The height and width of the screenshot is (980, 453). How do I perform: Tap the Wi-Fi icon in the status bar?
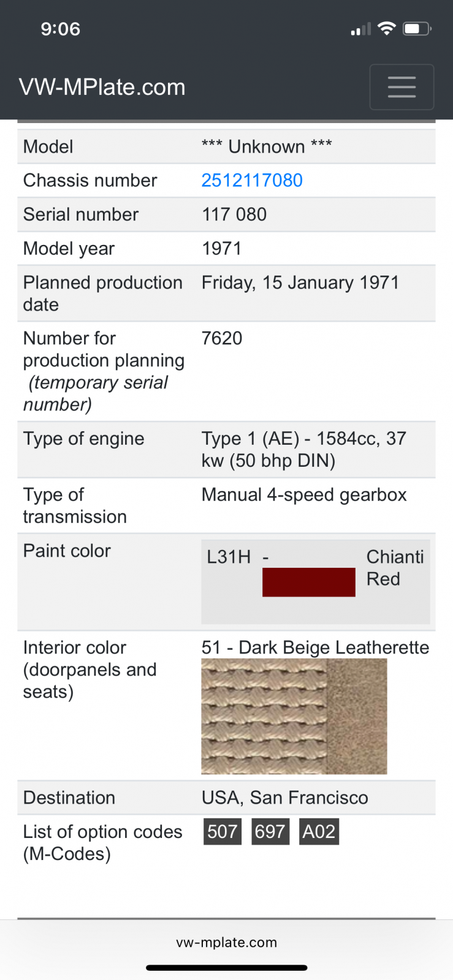click(387, 28)
